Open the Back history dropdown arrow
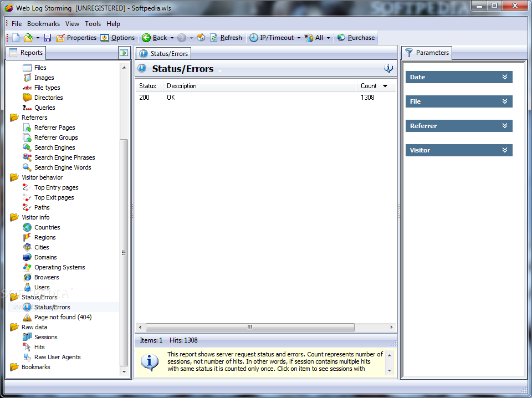The height and width of the screenshot is (398, 532). pos(172,38)
